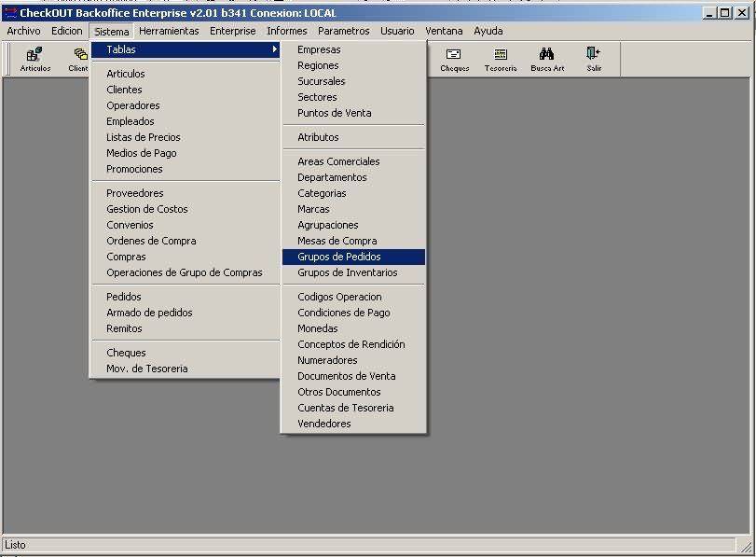Choose Operadores menu entry
The height and width of the screenshot is (557, 756).
tap(186, 105)
